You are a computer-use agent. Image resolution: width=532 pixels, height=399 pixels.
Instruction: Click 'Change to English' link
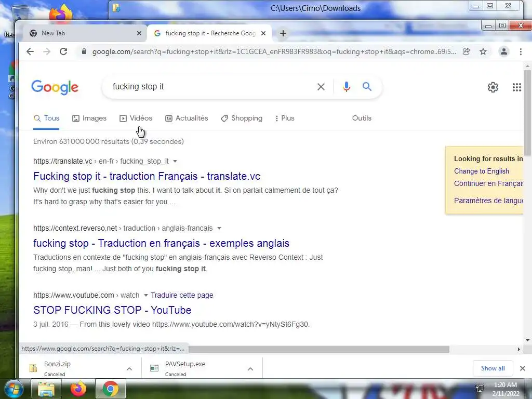click(x=482, y=171)
